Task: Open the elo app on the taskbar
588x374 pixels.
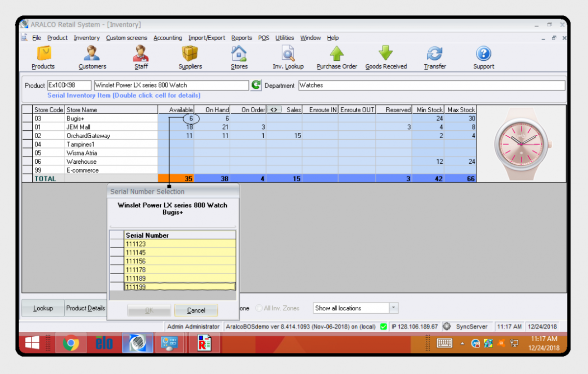Action: 104,344
